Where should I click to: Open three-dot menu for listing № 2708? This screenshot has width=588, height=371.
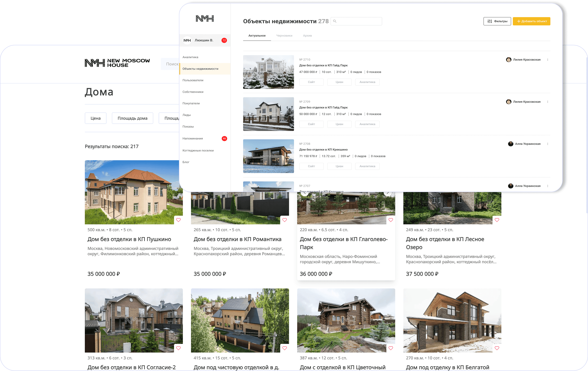tap(547, 144)
